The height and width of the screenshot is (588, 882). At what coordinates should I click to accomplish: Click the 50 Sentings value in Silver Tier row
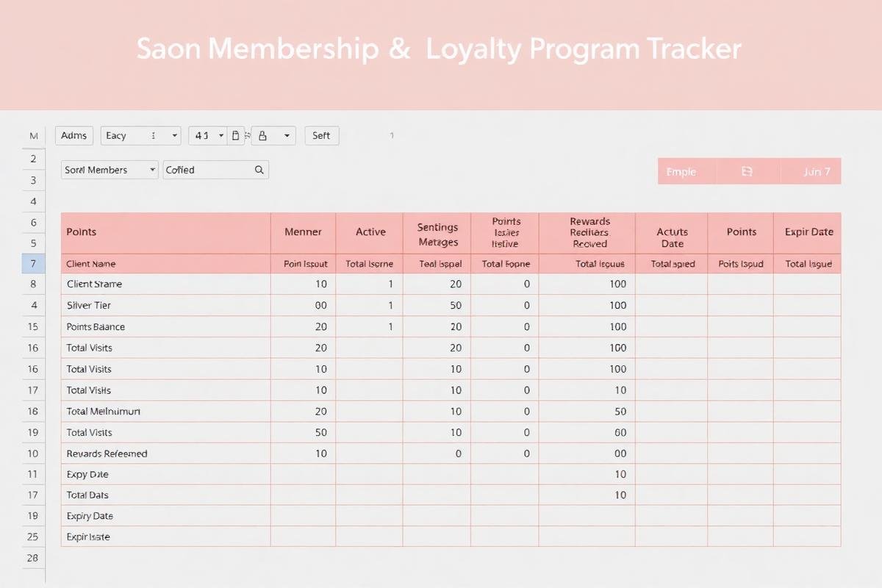[456, 305]
